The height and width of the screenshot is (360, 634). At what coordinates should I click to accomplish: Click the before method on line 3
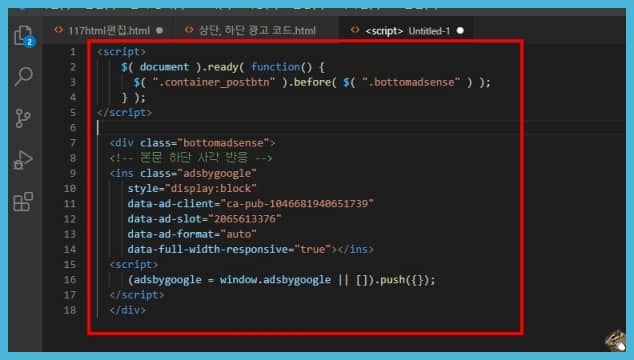(x=312, y=82)
